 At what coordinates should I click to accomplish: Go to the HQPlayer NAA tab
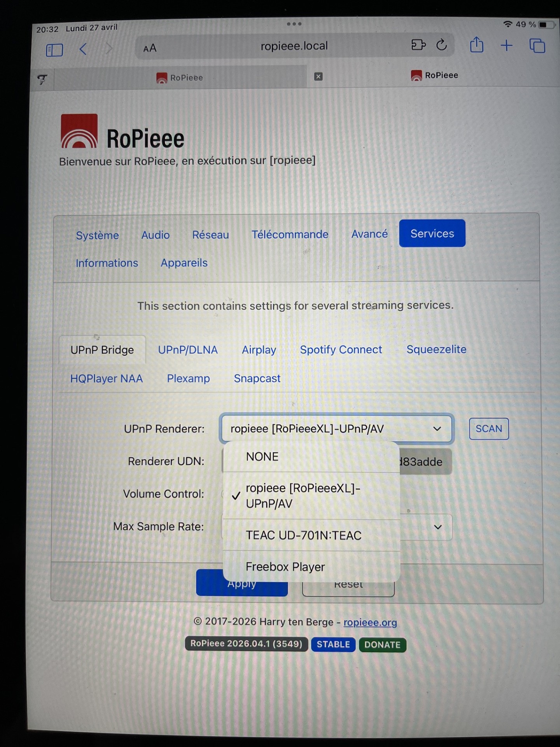[x=107, y=379]
